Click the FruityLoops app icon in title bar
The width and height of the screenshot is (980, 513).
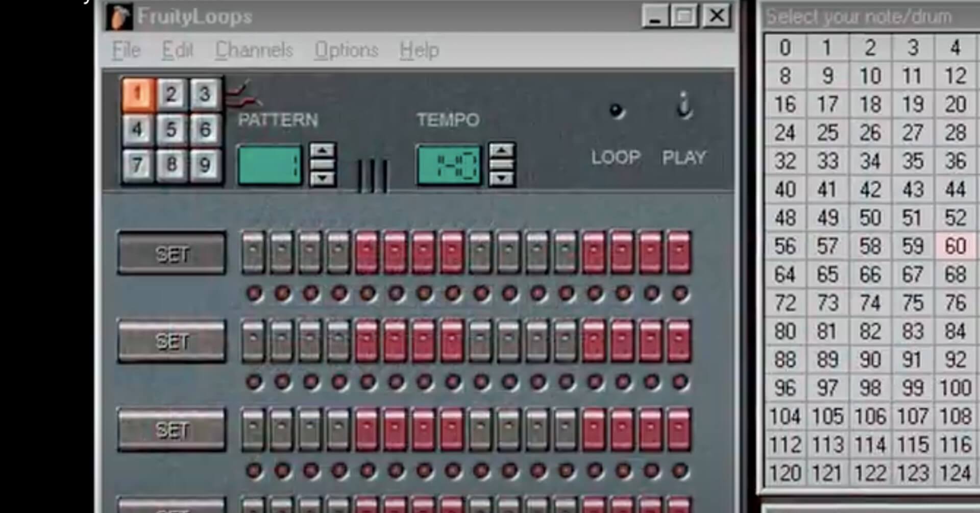tap(119, 17)
